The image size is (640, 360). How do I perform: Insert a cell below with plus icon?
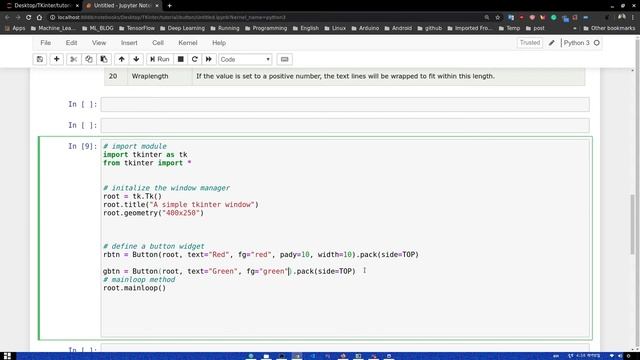[57, 59]
